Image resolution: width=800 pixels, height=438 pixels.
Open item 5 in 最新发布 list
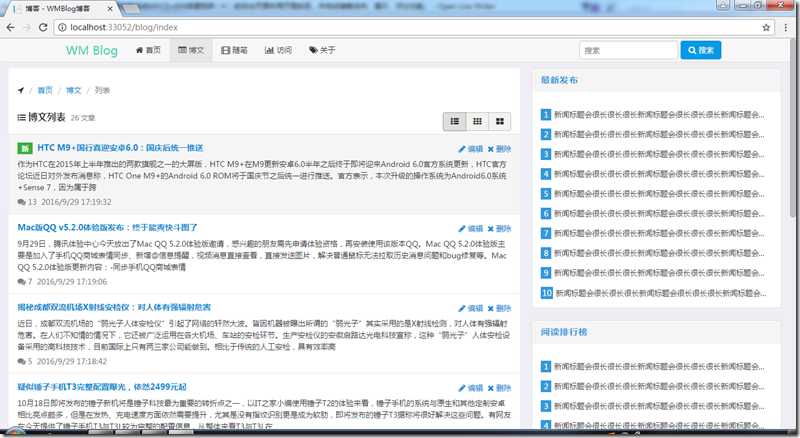click(x=659, y=194)
